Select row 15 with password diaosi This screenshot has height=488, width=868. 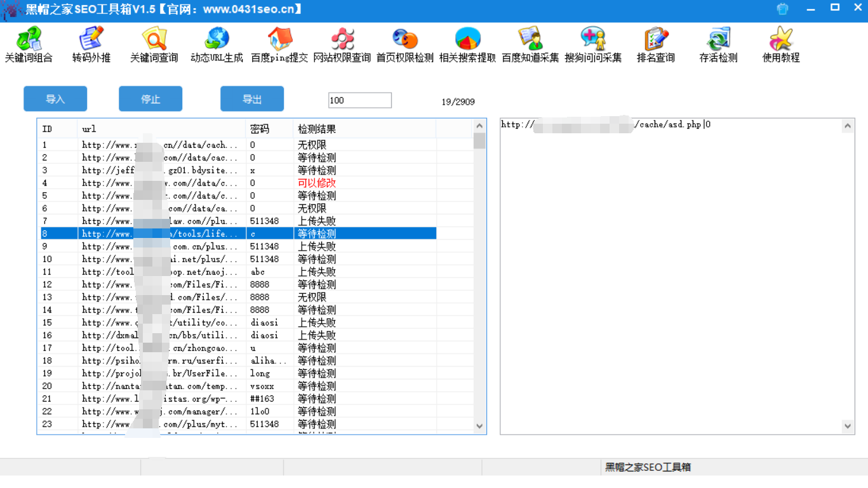238,322
